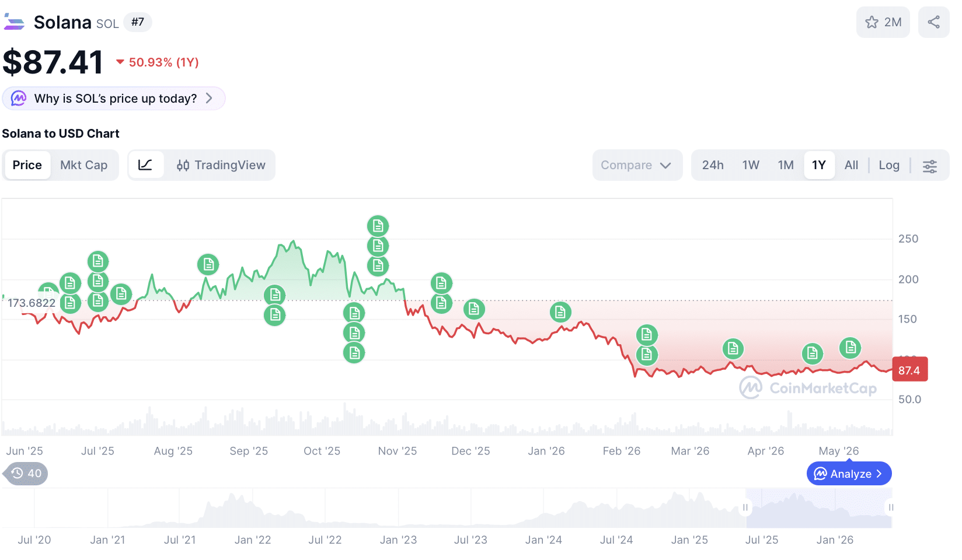Viewport: 962px width, 560px height.
Task: Grab the left handle of the range selector
Action: tap(745, 508)
